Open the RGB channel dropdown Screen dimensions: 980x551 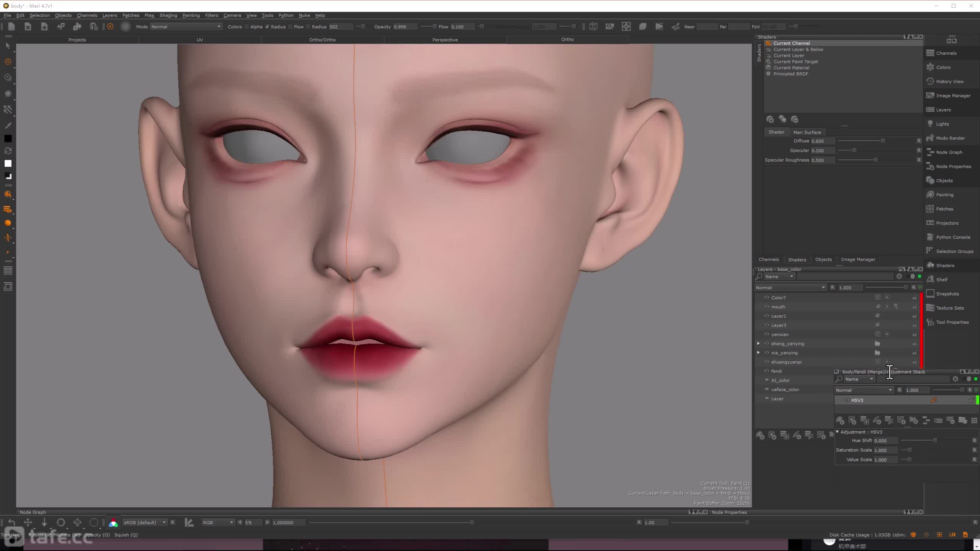pyautogui.click(x=218, y=522)
